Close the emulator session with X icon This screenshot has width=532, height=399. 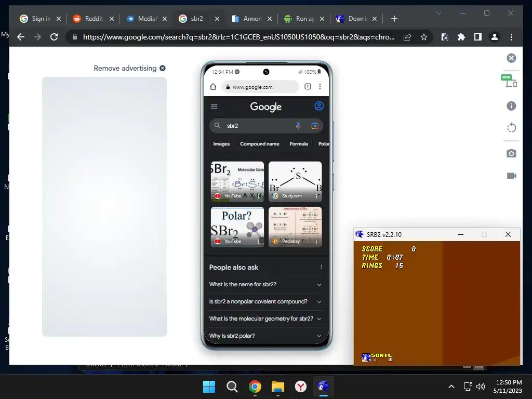click(511, 58)
